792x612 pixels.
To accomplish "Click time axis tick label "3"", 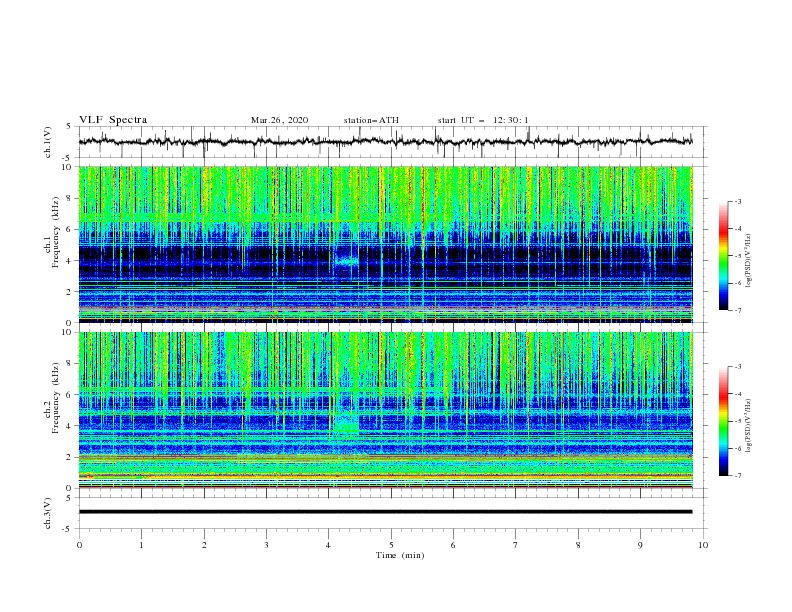I will click(x=266, y=545).
